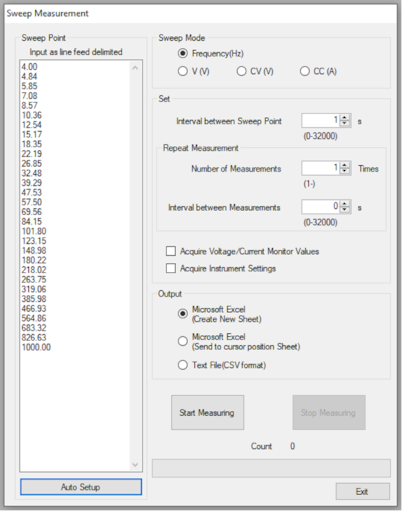Screen dimensions: 402x511
Task: Click the 148.98 sweep point line
Action: (x=34, y=250)
